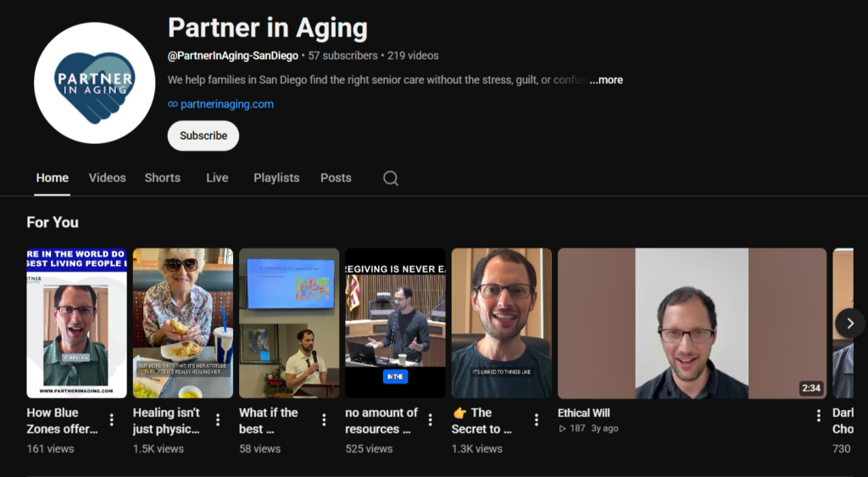Screen dimensions: 868x477
Task: Click the '1.5K views' text
Action: [159, 449]
